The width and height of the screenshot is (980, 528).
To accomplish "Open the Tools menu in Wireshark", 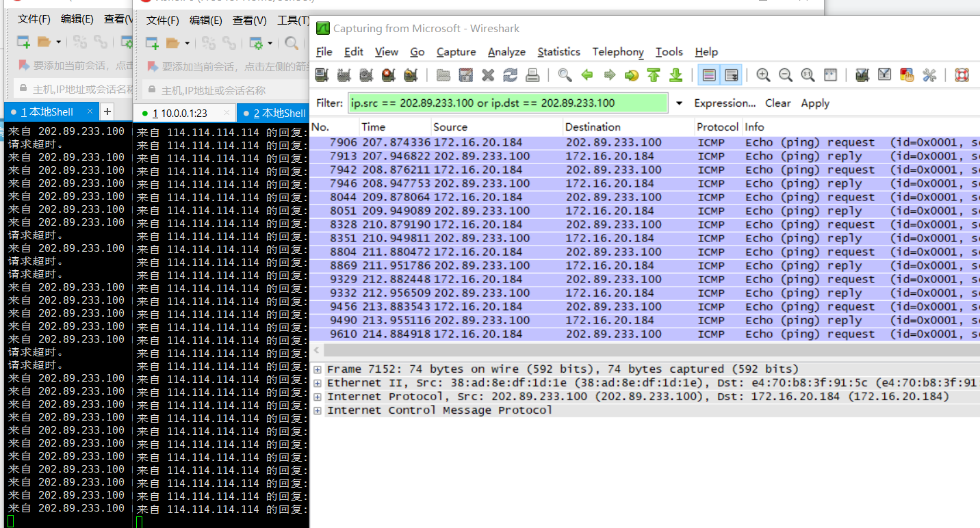I will (669, 52).
